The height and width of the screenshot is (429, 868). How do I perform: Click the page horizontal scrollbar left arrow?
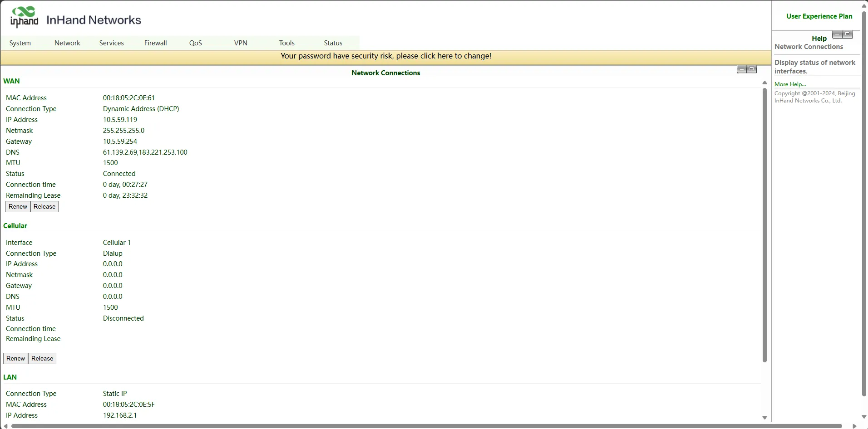tap(5, 426)
